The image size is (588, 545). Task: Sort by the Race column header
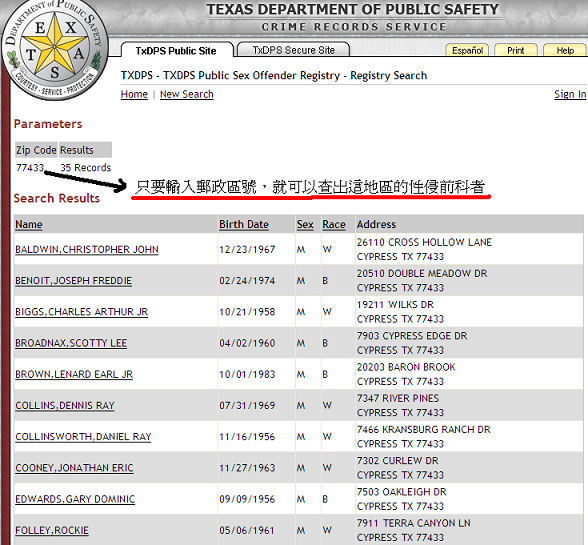click(x=334, y=224)
